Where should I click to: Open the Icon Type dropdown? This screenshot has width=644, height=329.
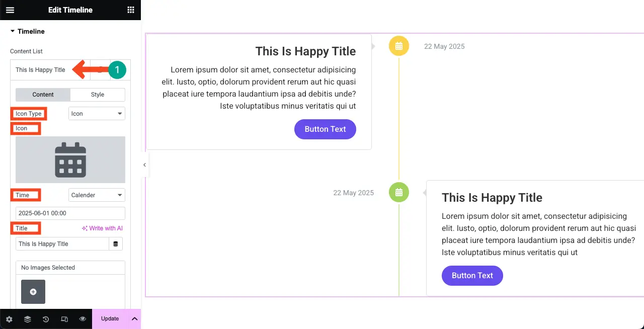pos(97,114)
